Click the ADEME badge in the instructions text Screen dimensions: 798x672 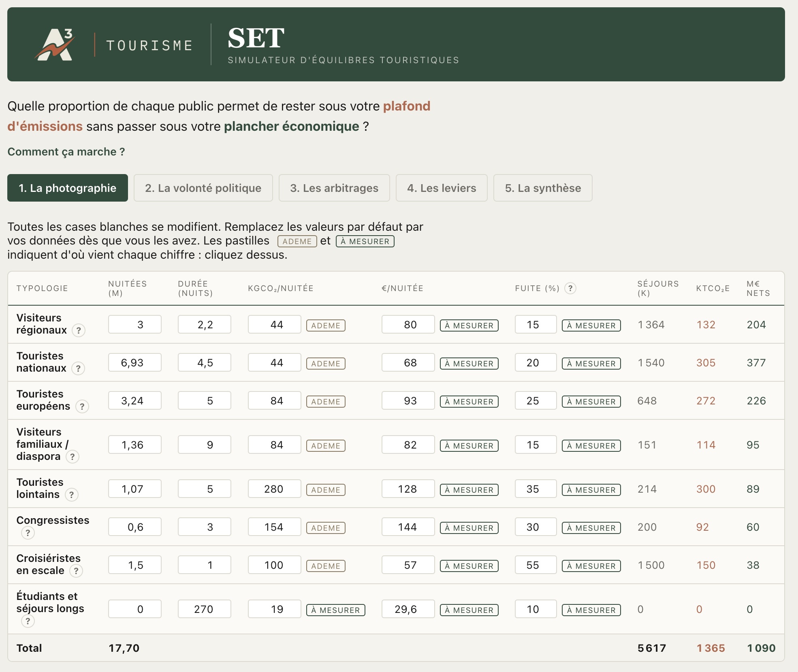click(x=297, y=241)
